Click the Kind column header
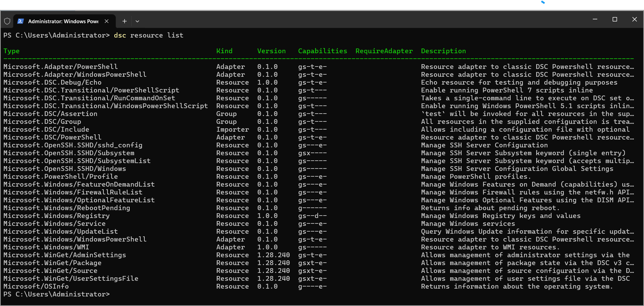The height and width of the screenshot is (306, 644). [x=224, y=51]
